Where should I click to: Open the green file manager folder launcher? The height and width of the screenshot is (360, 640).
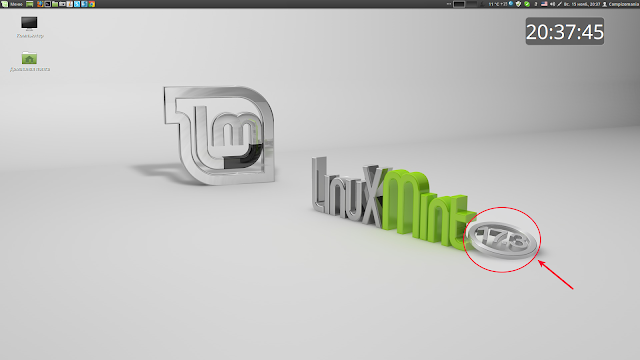coord(55,4)
